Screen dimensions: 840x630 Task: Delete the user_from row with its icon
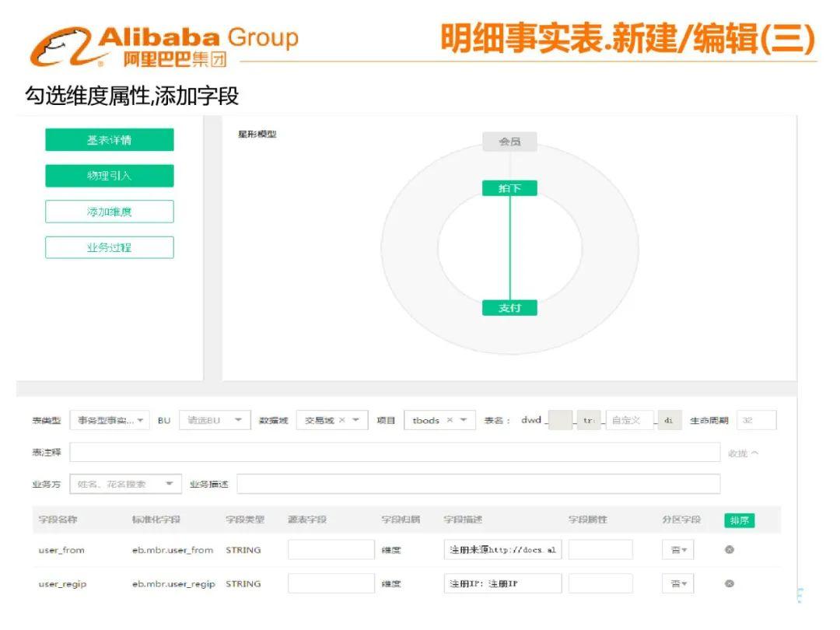tap(729, 550)
